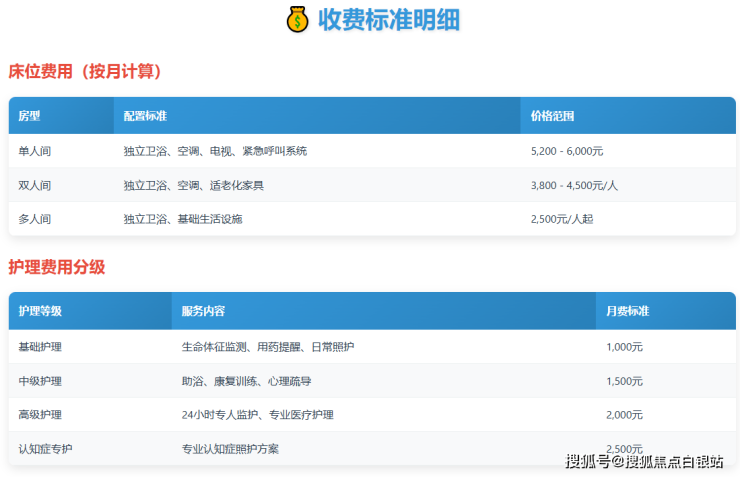This screenshot has width=740, height=477.
Task: Click the 服务内容 column header
Action: [x=203, y=311]
